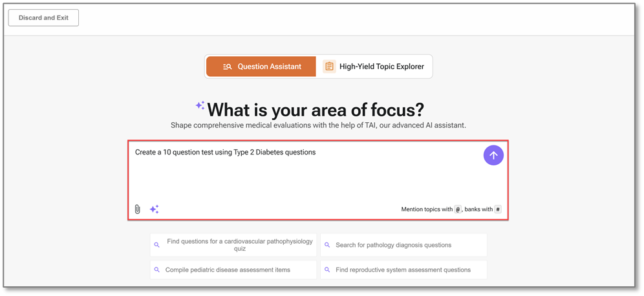Click the @ topic mention key hint
The image size is (644, 296).
click(x=458, y=209)
